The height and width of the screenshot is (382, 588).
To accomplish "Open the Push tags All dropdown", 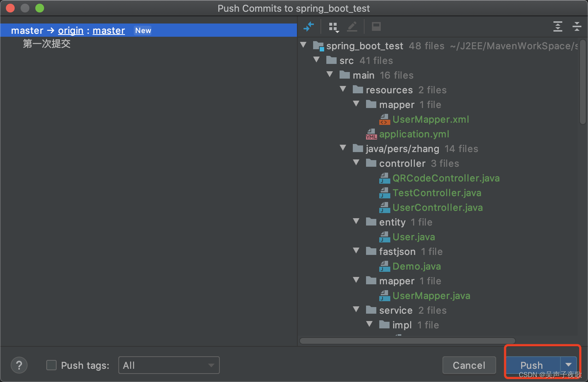I will 169,365.
